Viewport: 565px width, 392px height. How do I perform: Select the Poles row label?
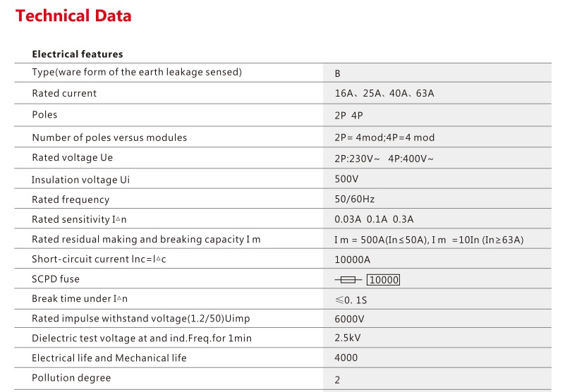point(44,115)
